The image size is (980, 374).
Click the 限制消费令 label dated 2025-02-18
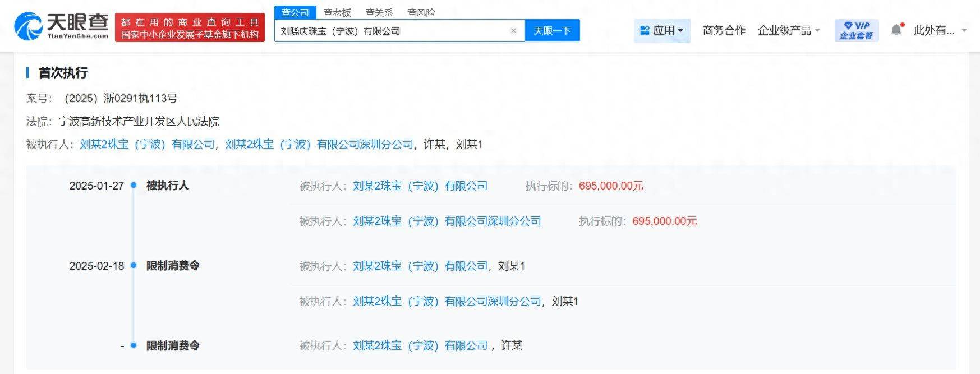173,265
